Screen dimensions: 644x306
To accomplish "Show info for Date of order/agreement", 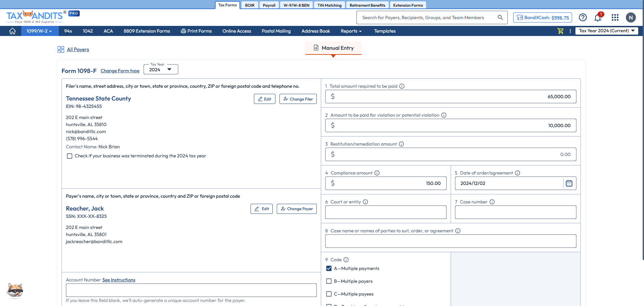I will pos(518,173).
